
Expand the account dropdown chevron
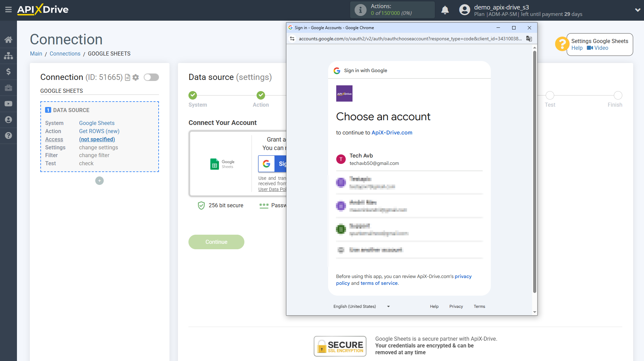click(x=638, y=10)
